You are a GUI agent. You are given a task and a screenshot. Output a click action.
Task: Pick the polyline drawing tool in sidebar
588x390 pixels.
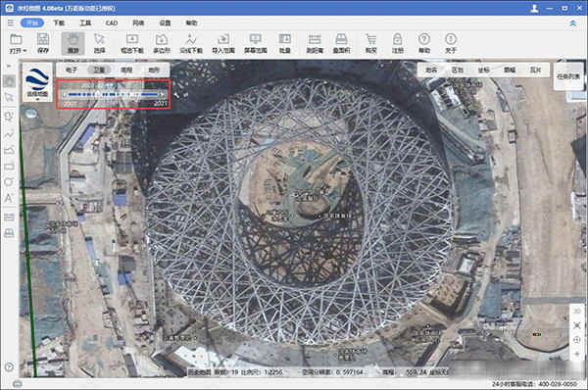[x=9, y=134]
